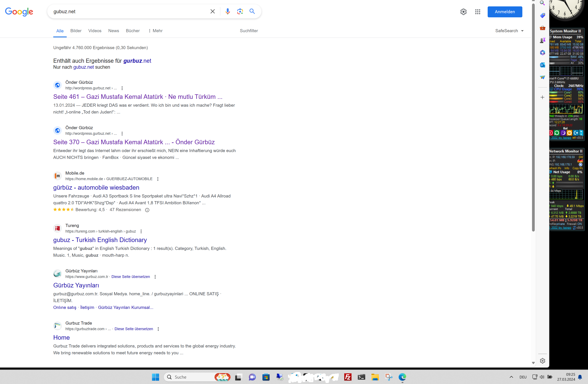Open the Terminal icon in the taskbar
The width and height of the screenshot is (588, 384).
[x=361, y=377]
